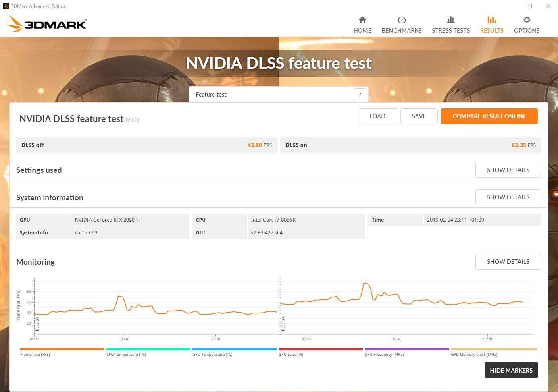Open the Stress Tests chart icon
Image resolution: width=558 pixels, height=392 pixels.
click(x=451, y=20)
